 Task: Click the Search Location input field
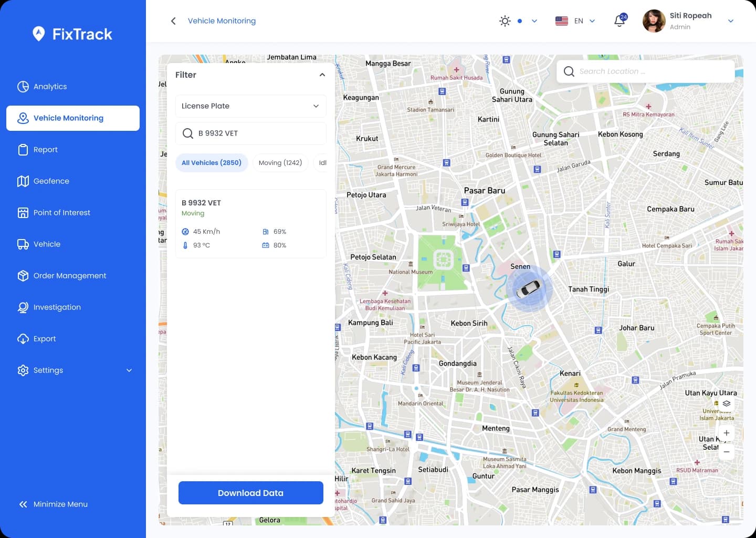(x=646, y=71)
